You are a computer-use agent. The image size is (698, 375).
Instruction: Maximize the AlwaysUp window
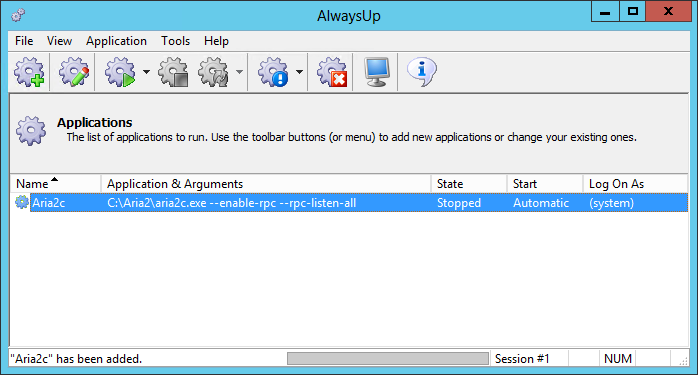tap(633, 12)
